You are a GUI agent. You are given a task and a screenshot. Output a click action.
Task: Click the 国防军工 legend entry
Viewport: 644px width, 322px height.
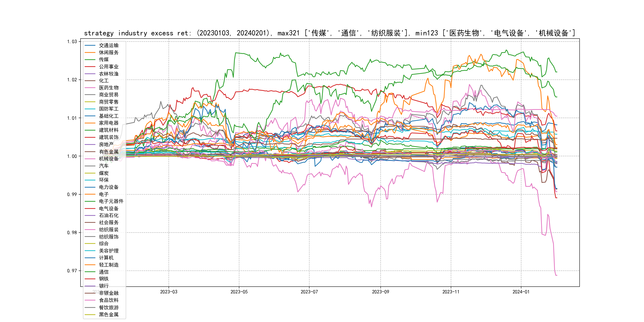tap(109, 109)
